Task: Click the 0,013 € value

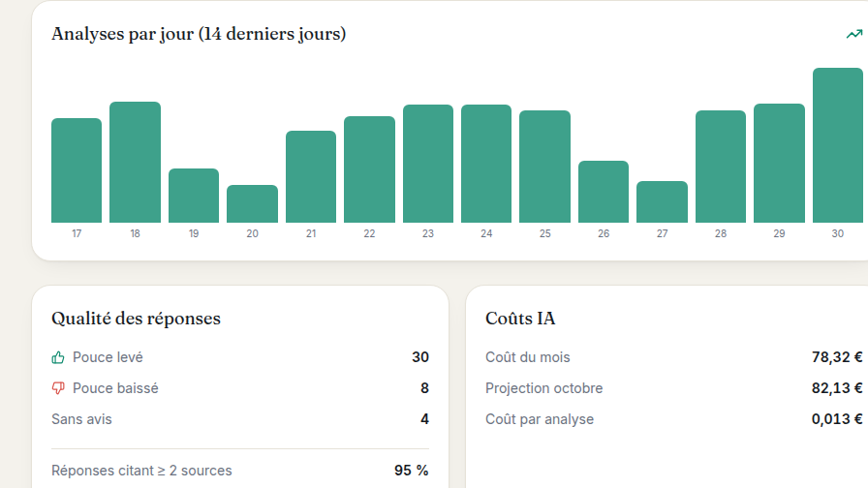Action: [x=837, y=419]
